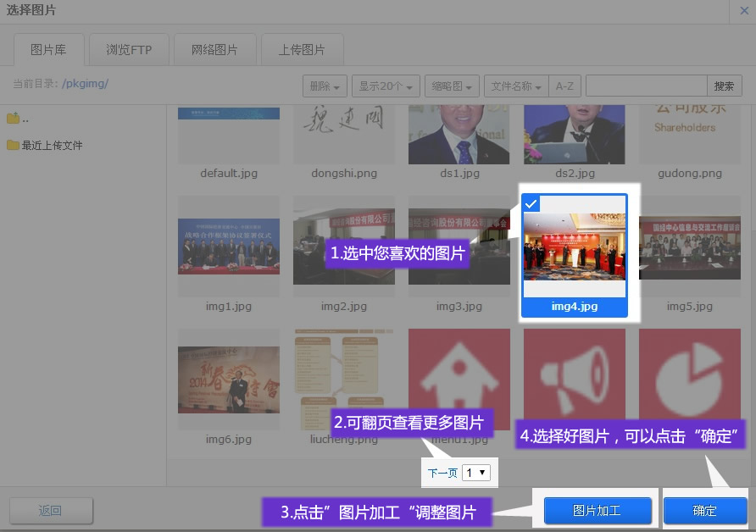Image resolution: width=756 pixels, height=532 pixels.
Task: Click the img5.jpg file name
Action: (689, 307)
